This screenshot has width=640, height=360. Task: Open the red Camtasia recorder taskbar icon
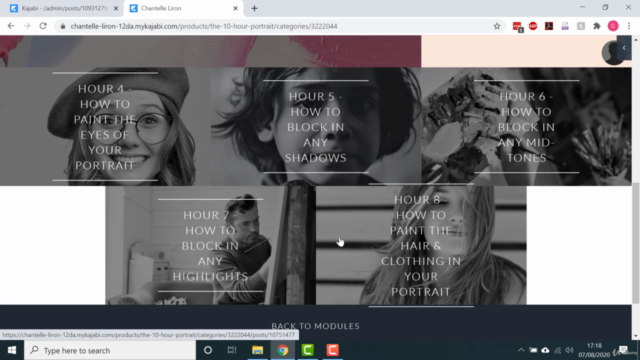(x=332, y=350)
